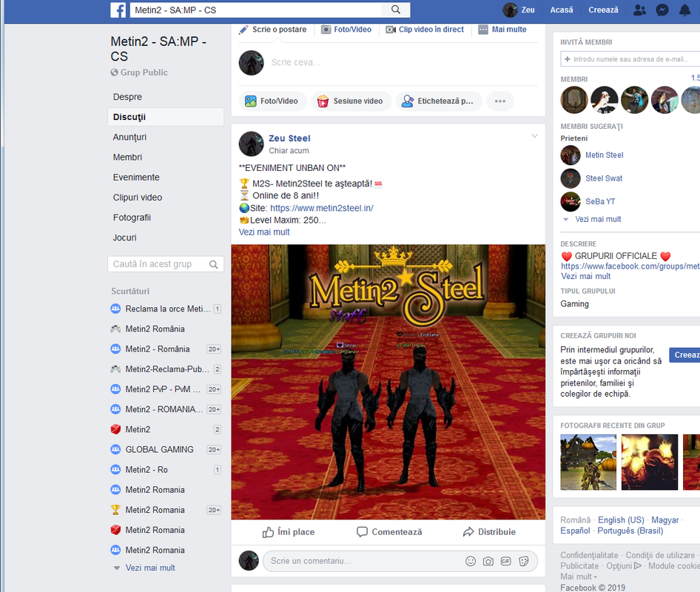Screen dimensions: 700x592
Task: Click trophy icon Metin2 Romania shortcut
Action: pos(115,510)
